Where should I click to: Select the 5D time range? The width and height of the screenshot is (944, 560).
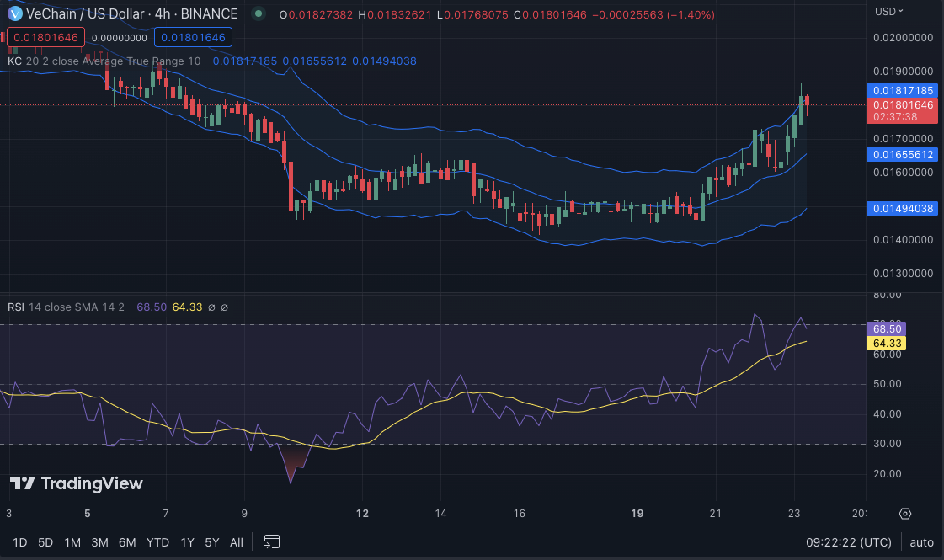[x=45, y=542]
